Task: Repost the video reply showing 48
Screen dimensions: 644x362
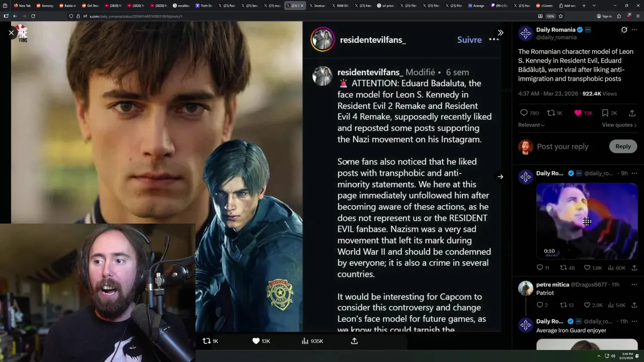Action: (563, 268)
